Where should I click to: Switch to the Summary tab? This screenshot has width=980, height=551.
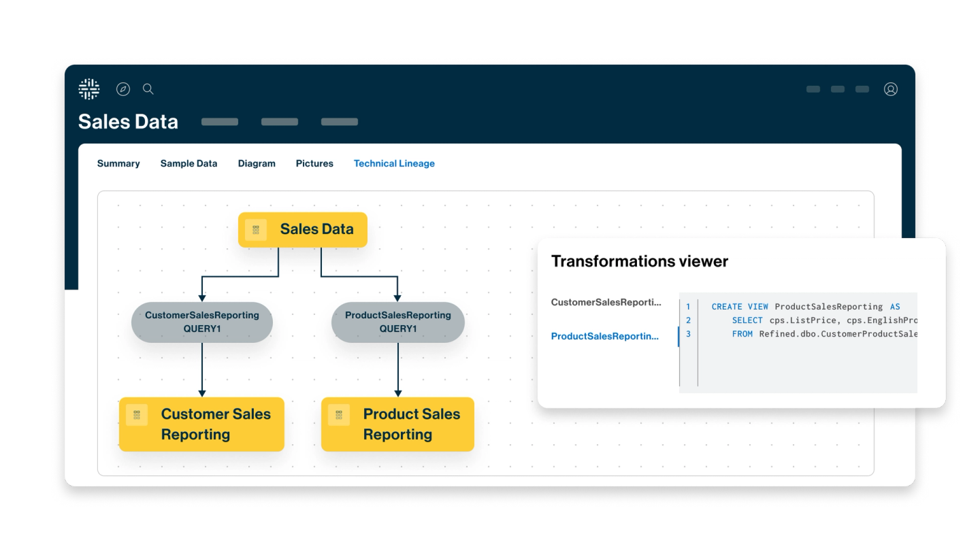coord(118,163)
